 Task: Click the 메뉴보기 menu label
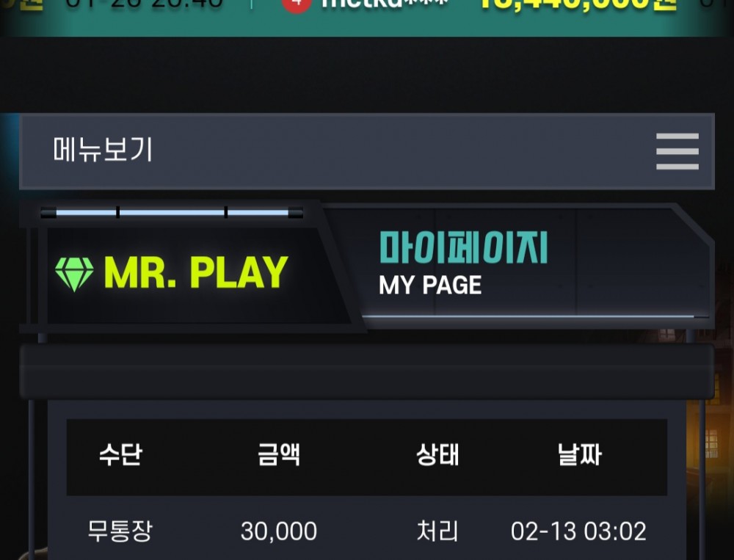point(103,150)
